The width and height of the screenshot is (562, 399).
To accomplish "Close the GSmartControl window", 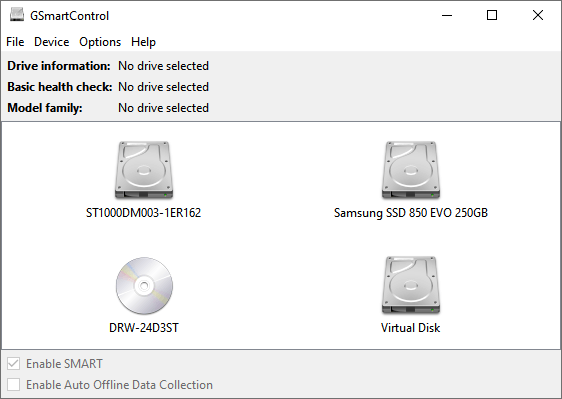I will 538,15.
